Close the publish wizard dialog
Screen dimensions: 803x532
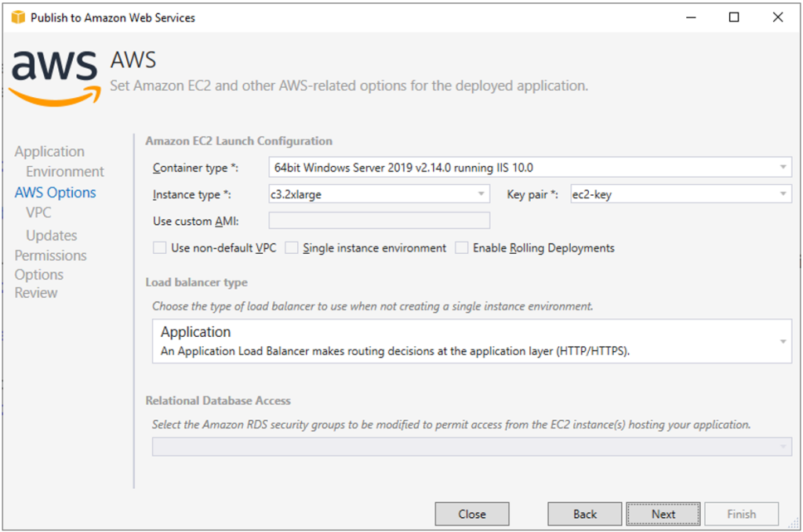pyautogui.click(x=471, y=514)
